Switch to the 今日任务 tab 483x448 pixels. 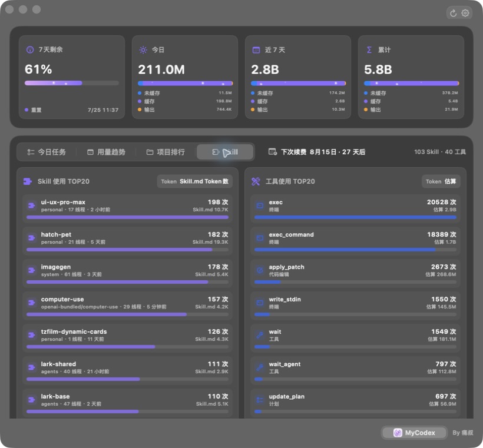tap(47, 152)
